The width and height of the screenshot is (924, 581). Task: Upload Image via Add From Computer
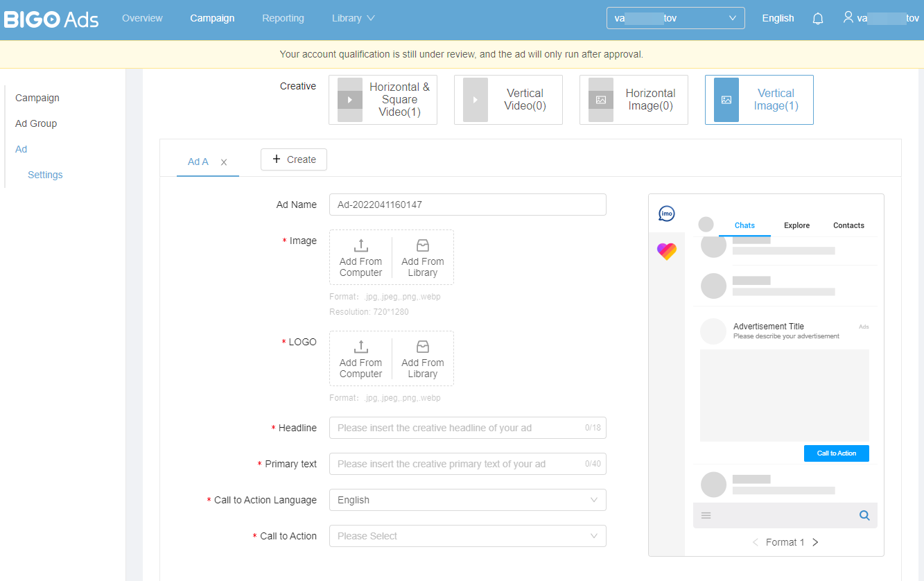coord(360,257)
